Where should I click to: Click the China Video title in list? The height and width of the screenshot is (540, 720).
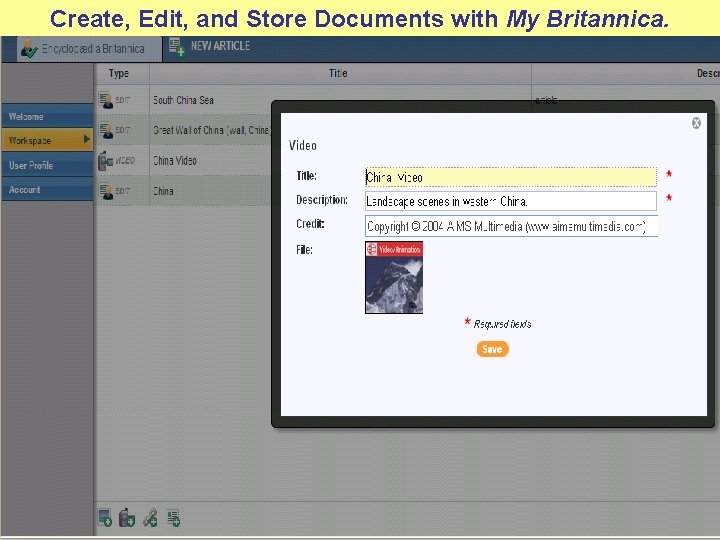click(x=175, y=161)
